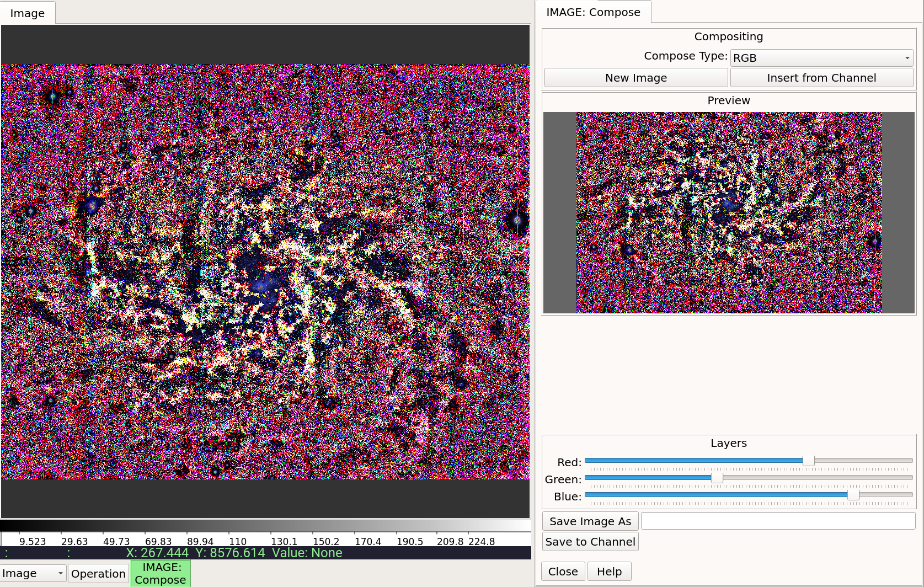Expand the Image channel dropdown at bottom

[x=33, y=573]
